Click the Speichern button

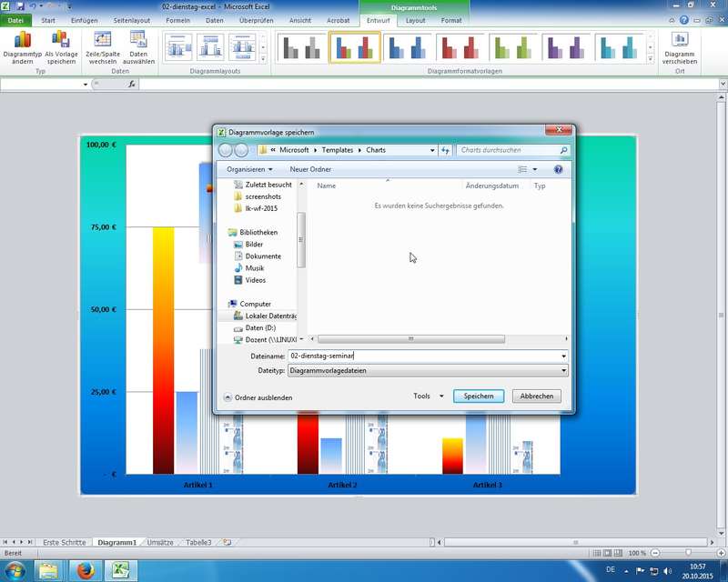479,396
